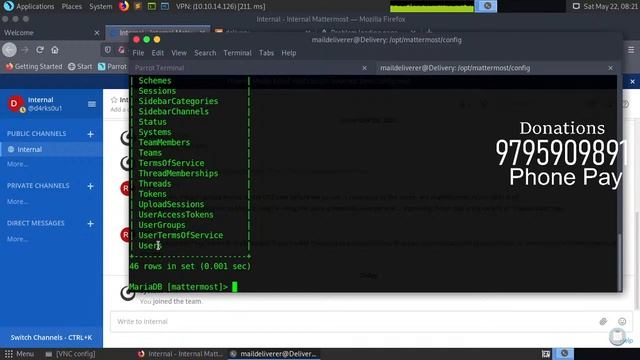Click More under Public Channels
The image size is (640, 360).
click(x=17, y=164)
